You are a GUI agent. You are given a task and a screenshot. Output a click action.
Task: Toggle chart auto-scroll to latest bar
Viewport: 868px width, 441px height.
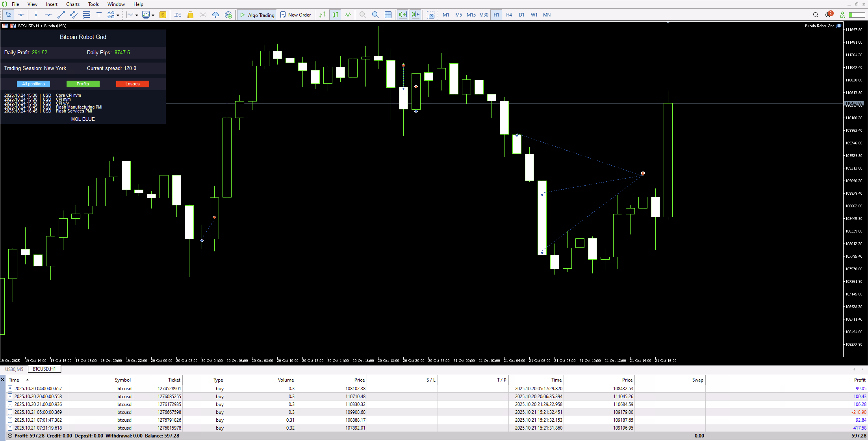click(x=402, y=15)
